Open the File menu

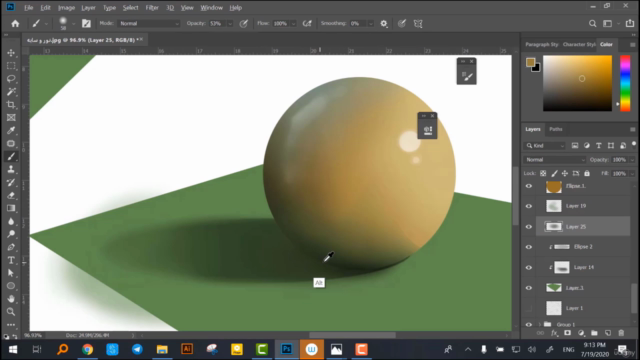[x=28, y=8]
